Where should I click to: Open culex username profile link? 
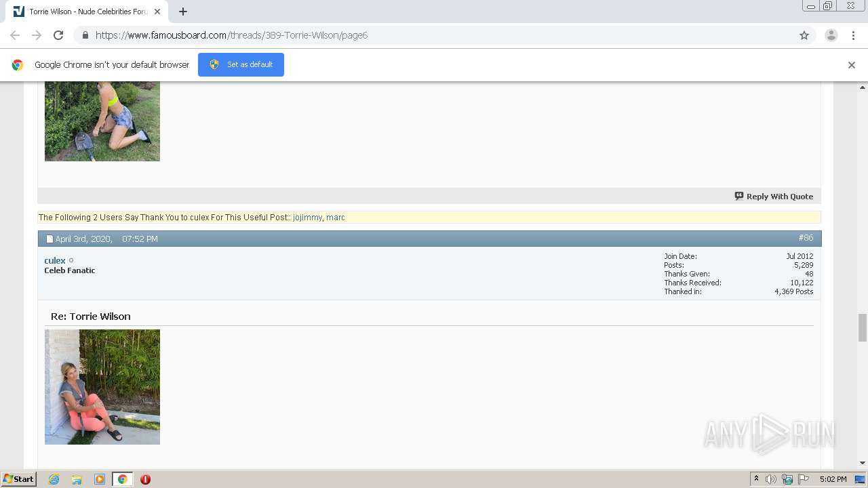(55, 260)
